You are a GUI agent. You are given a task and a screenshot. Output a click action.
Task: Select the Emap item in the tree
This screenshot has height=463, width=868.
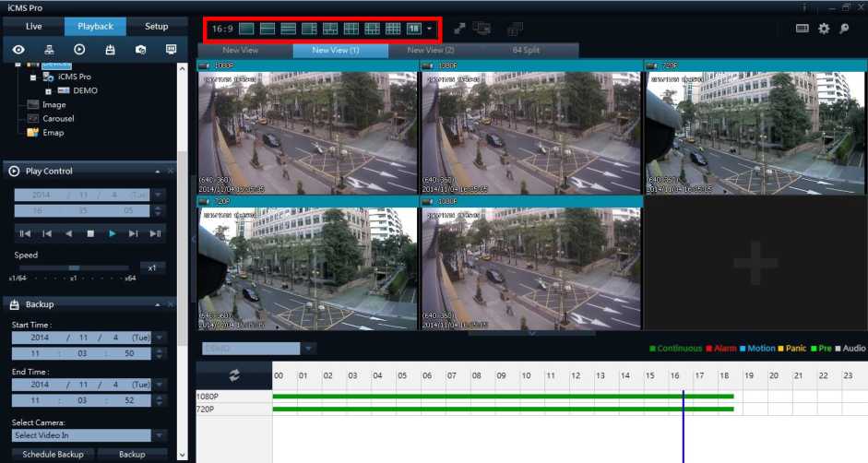pyautogui.click(x=53, y=133)
